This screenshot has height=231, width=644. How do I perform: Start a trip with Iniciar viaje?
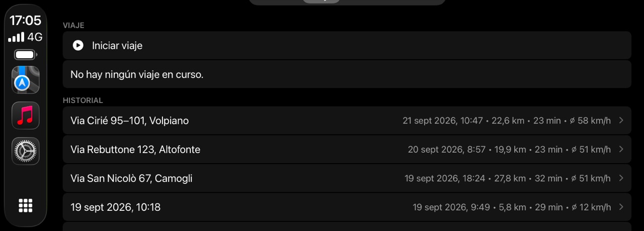point(347,45)
